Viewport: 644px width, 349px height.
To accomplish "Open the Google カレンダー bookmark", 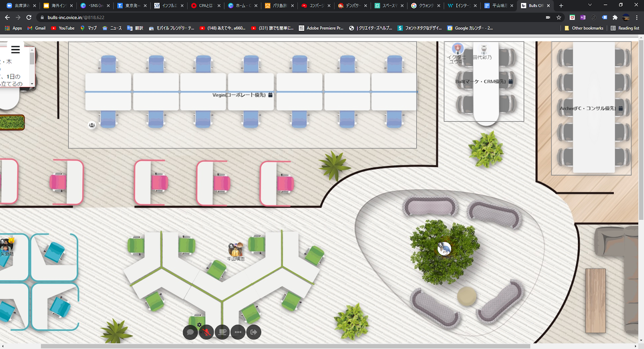I will (x=470, y=28).
